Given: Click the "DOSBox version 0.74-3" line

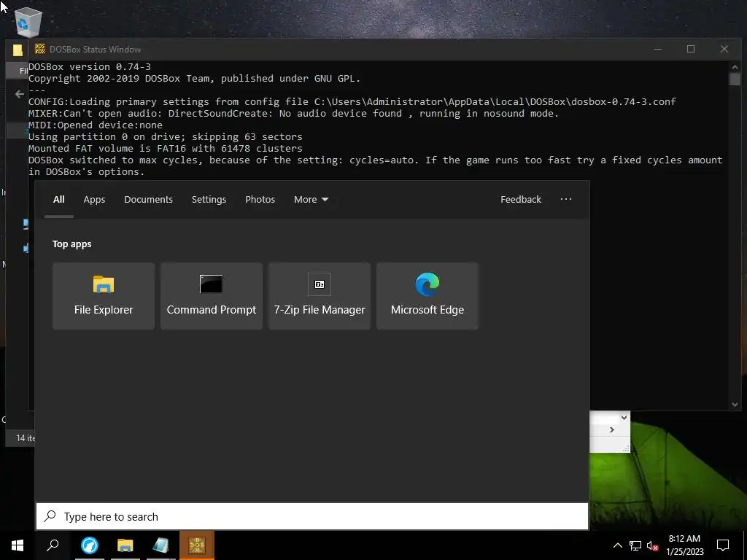Looking at the screenshot, I should tap(90, 66).
